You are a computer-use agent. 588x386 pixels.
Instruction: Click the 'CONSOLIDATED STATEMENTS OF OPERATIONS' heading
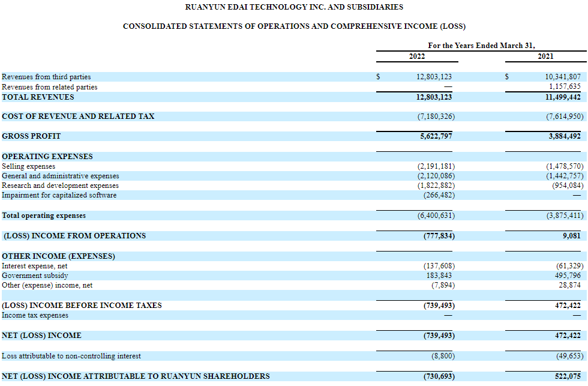click(x=294, y=26)
